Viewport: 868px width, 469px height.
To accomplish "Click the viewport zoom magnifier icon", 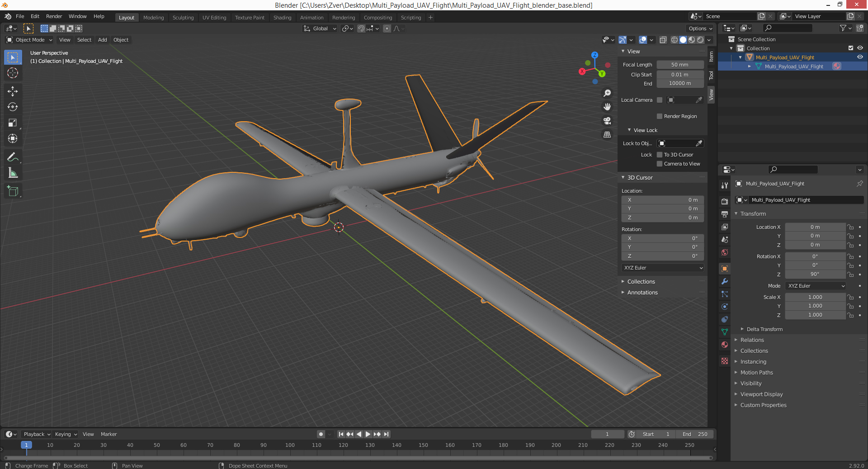I will click(607, 93).
